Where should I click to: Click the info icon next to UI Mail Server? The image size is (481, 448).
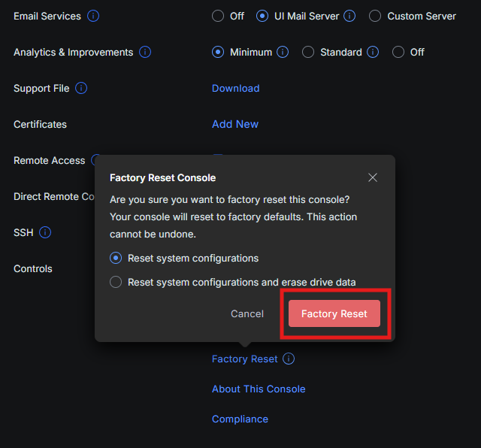click(350, 16)
